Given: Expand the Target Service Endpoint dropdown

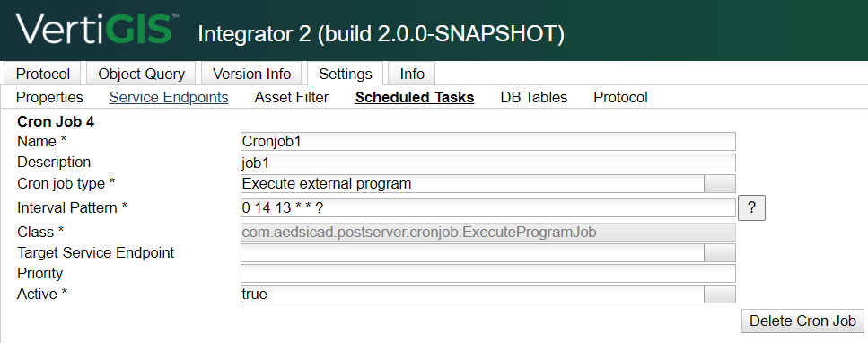Looking at the screenshot, I should [720, 252].
